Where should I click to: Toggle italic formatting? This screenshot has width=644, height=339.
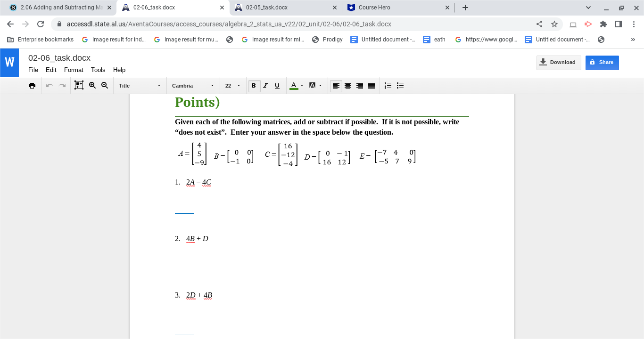[265, 85]
